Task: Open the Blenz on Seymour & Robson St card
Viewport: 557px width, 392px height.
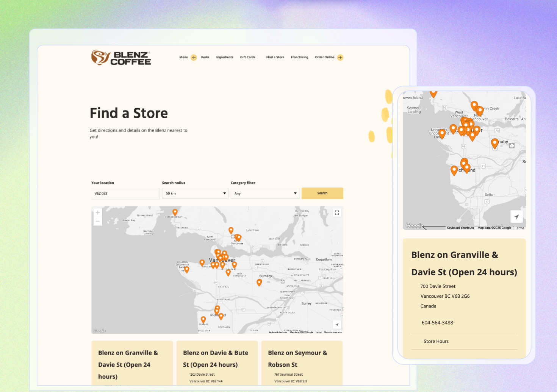Action: pyautogui.click(x=302, y=363)
